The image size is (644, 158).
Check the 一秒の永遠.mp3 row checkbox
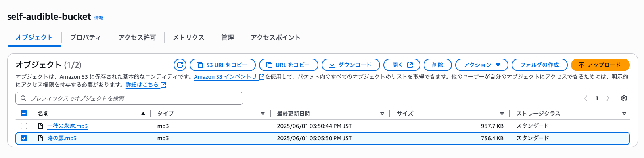click(x=24, y=126)
